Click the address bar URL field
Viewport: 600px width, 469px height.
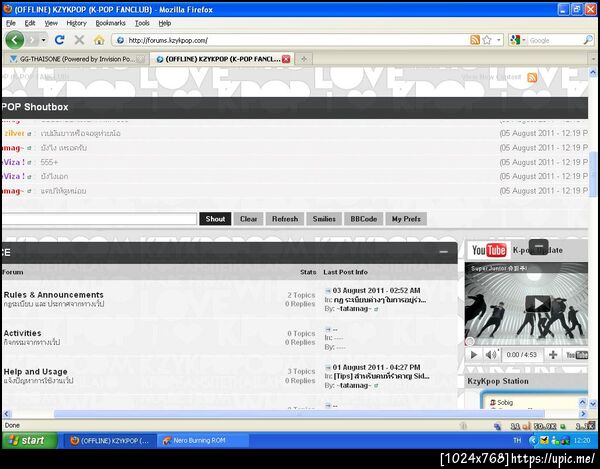297,40
